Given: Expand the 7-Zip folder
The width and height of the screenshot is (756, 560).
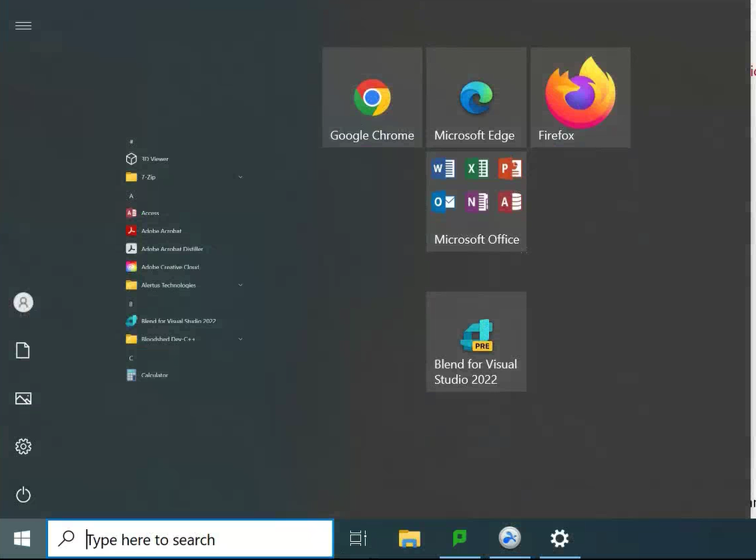Looking at the screenshot, I should tap(240, 176).
